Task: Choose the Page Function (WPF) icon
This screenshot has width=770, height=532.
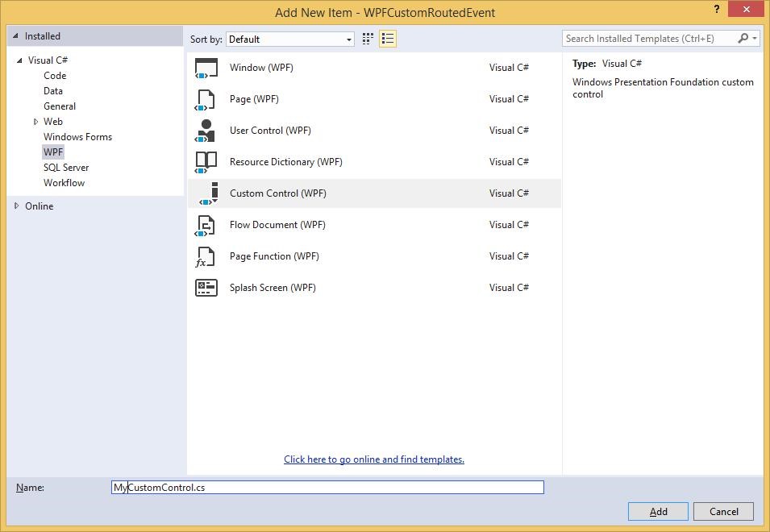Action: (x=206, y=256)
